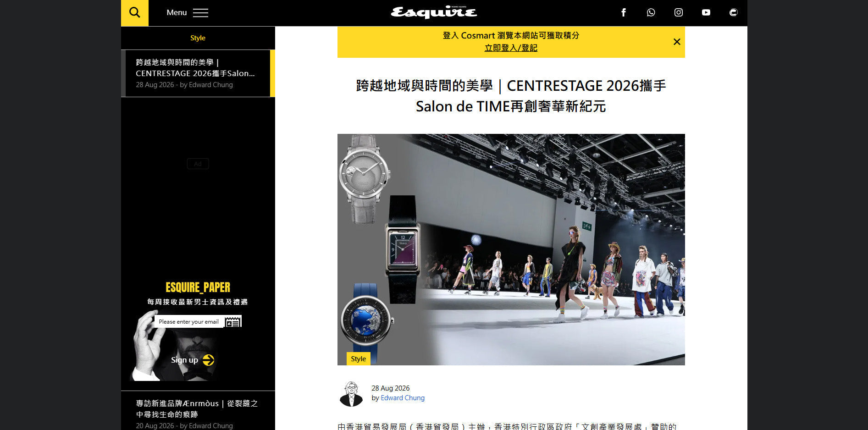
Task: Open the YouTube channel icon
Action: (x=706, y=13)
